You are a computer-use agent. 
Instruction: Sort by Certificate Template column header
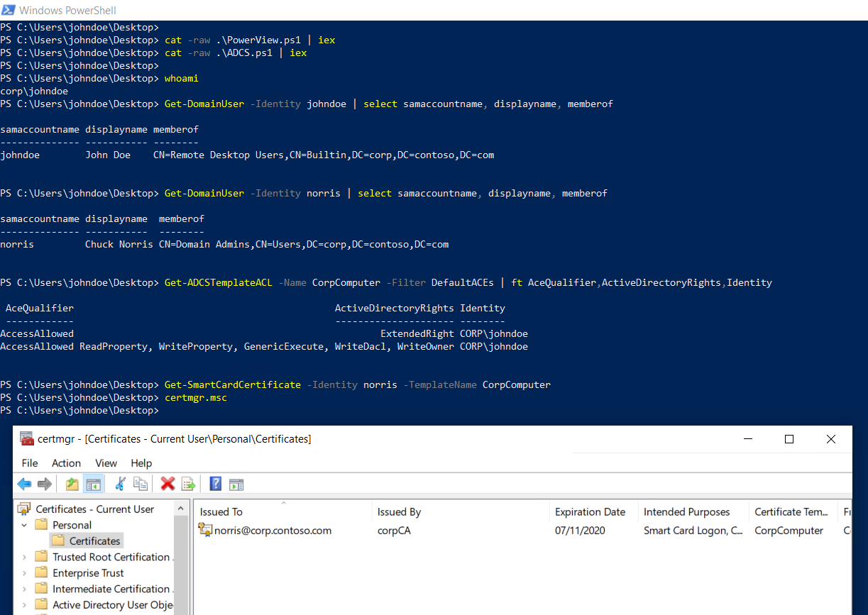pos(793,511)
